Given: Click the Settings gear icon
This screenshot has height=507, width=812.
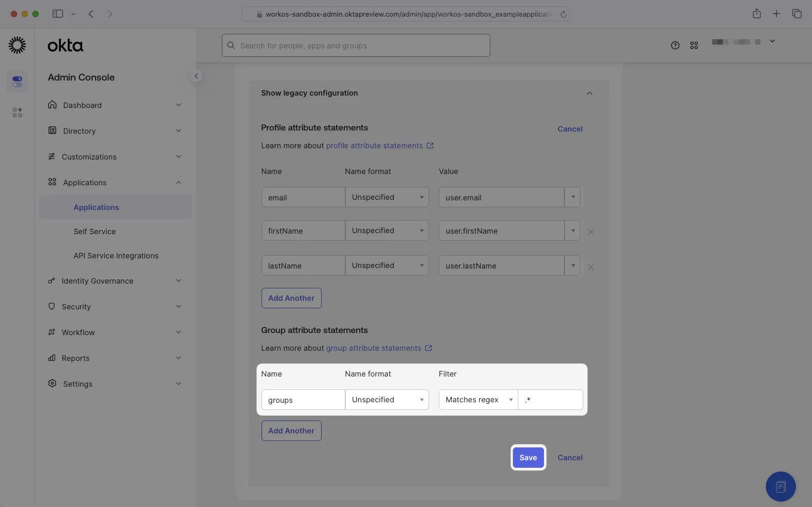Looking at the screenshot, I should 52,383.
